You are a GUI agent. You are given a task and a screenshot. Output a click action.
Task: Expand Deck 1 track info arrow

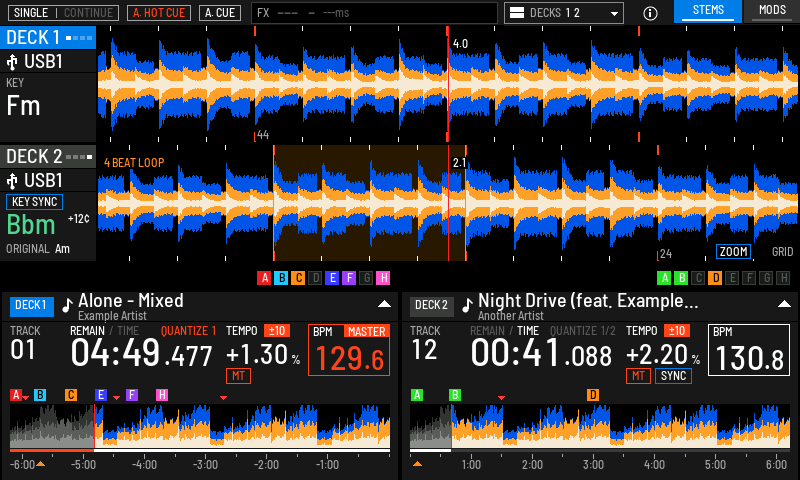click(x=384, y=304)
